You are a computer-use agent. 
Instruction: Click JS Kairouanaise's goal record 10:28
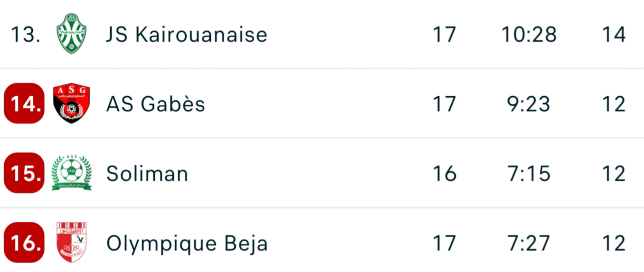529,34
